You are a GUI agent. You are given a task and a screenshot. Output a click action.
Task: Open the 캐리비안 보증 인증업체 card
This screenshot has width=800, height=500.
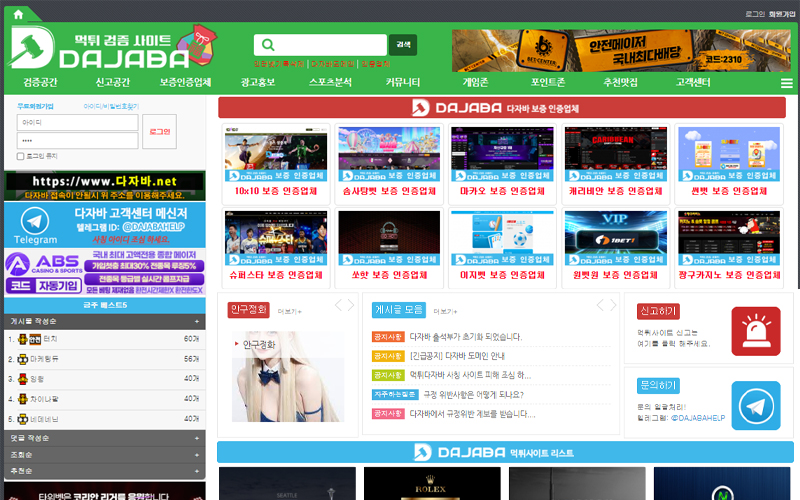tap(615, 163)
